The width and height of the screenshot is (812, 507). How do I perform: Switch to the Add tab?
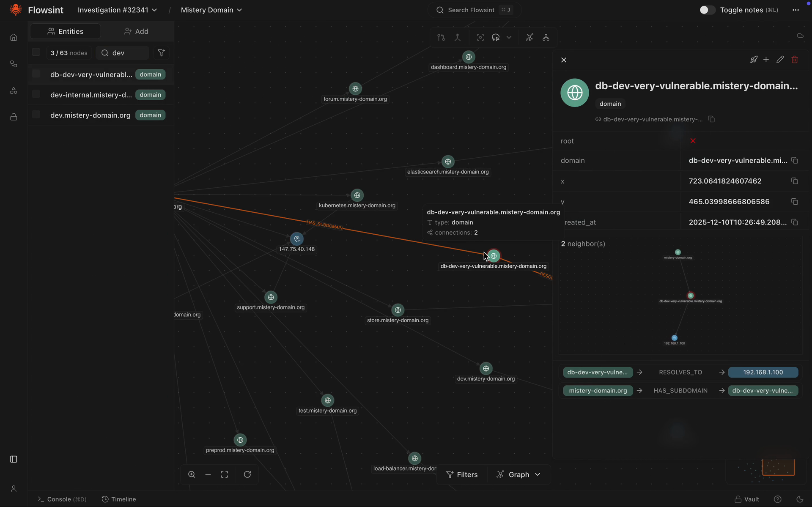pos(136,31)
